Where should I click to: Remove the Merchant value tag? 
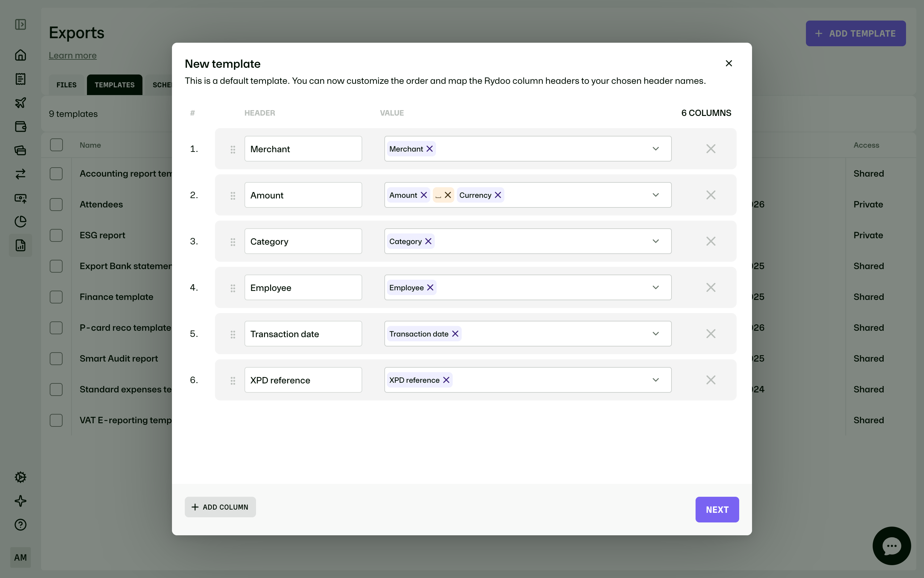pos(430,149)
